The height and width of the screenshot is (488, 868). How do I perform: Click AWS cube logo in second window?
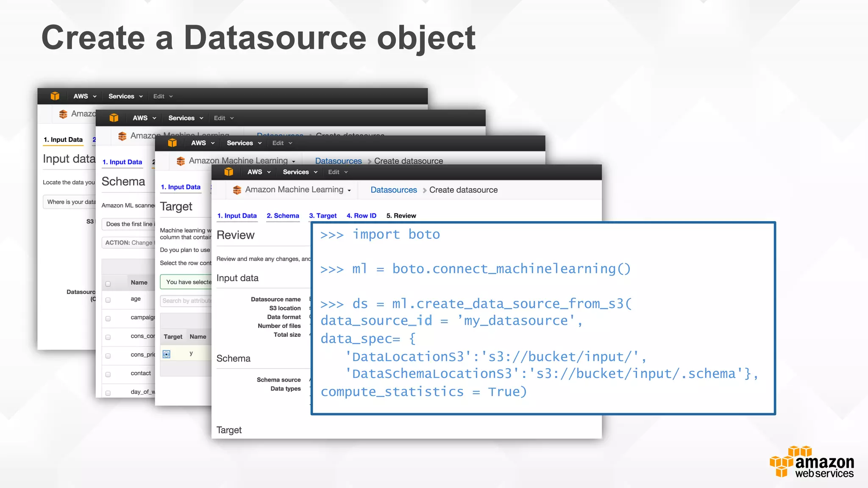pyautogui.click(x=114, y=118)
